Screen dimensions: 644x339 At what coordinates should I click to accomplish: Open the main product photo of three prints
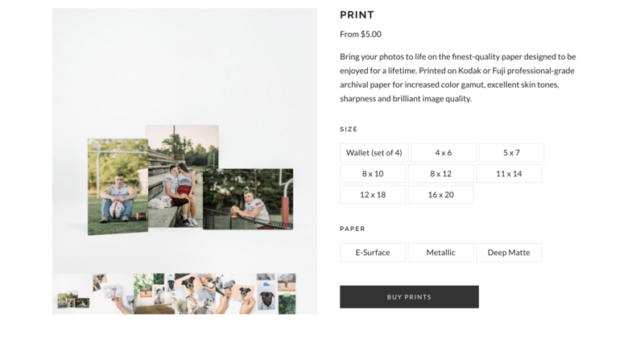pos(184,141)
